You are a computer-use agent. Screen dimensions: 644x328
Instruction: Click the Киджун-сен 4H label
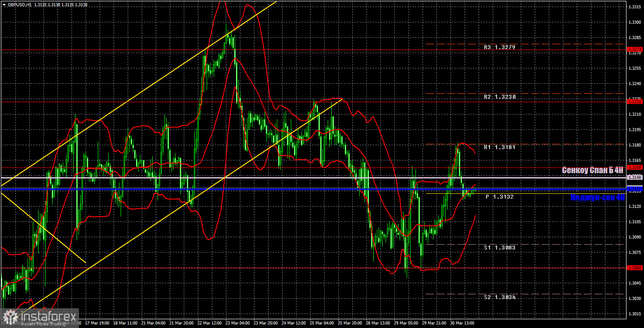click(x=597, y=198)
